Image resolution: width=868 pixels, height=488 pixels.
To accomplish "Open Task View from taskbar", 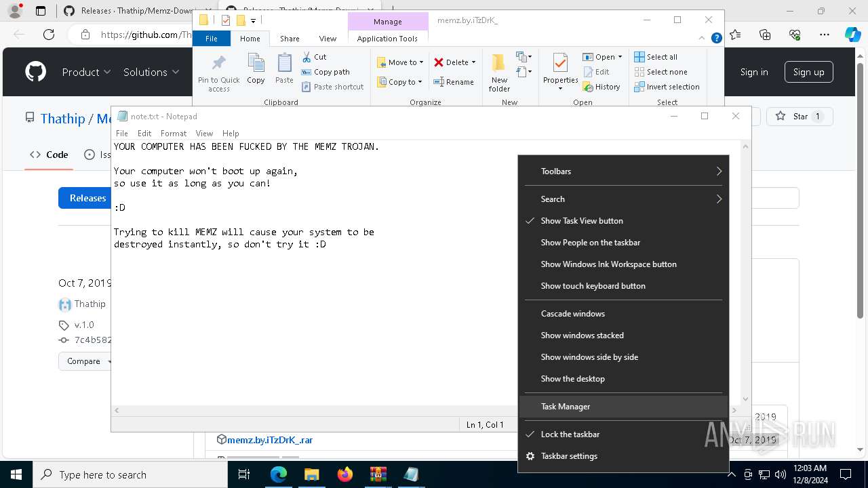I will 244,474.
